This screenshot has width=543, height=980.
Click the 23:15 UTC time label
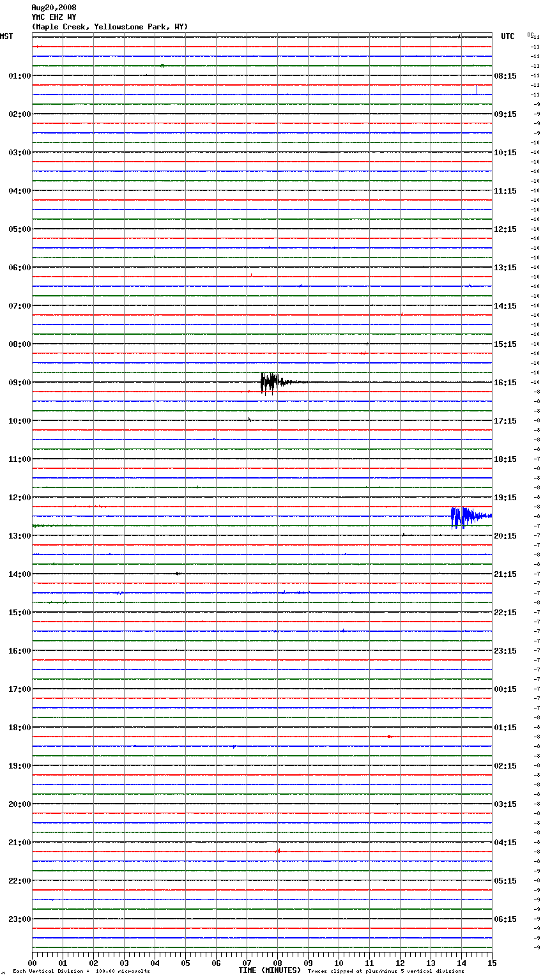point(505,651)
